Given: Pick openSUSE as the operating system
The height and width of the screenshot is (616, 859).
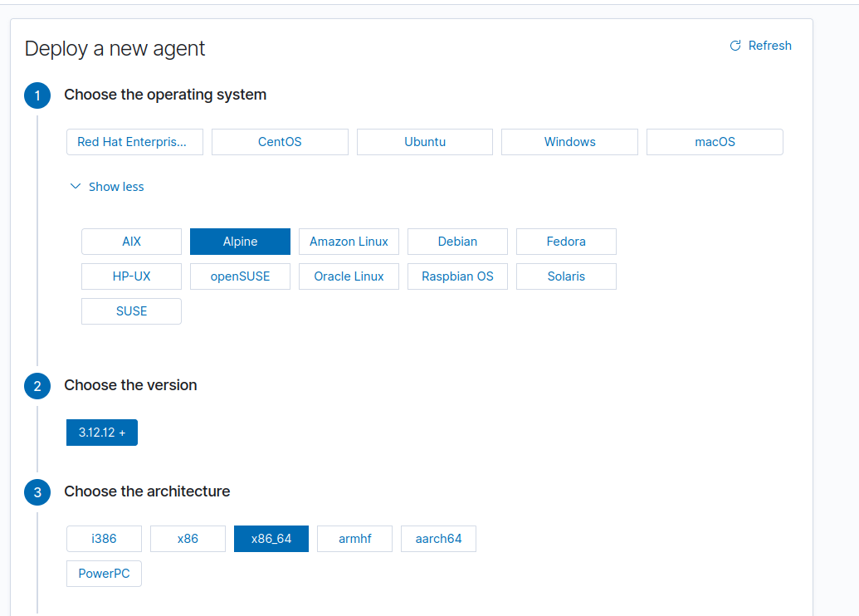Looking at the screenshot, I should [240, 276].
